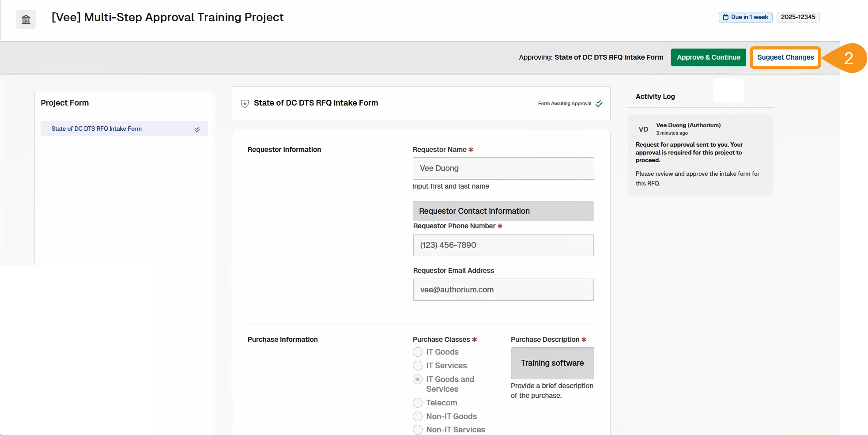
Task: Select the IT Services purchase class
Action: pos(418,366)
